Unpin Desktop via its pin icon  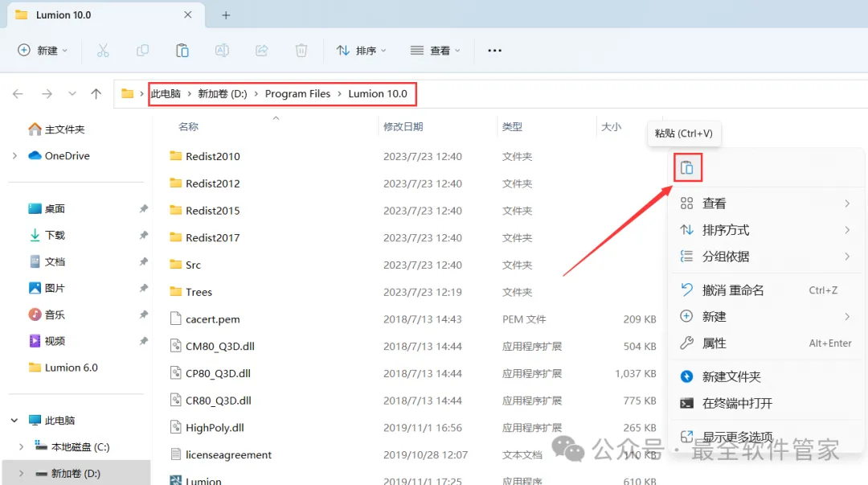143,208
